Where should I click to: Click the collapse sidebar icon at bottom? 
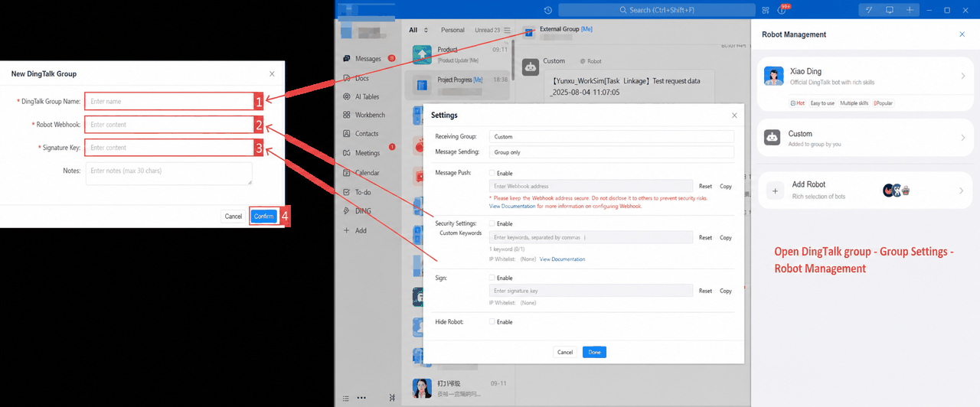[392, 398]
